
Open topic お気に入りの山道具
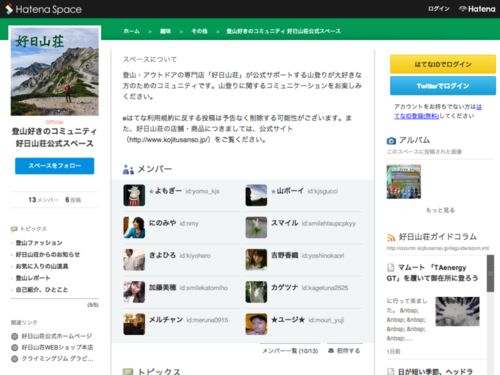click(x=42, y=266)
